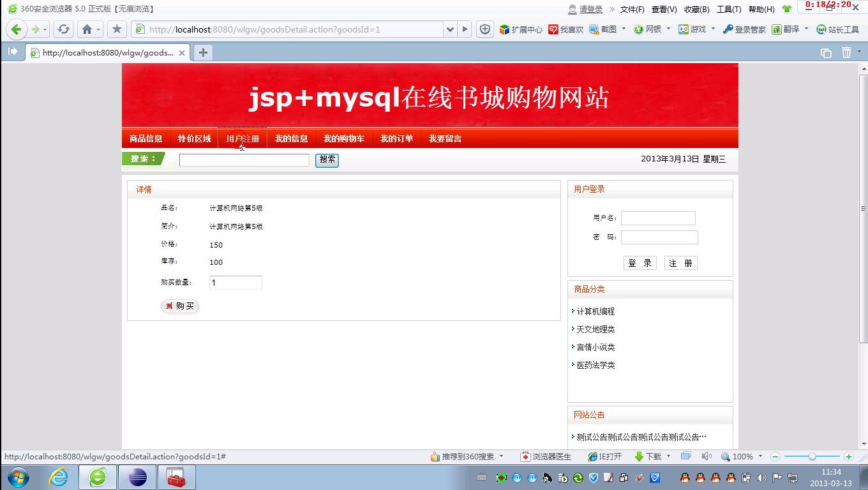868x490 pixels.
Task: Expand dropdown arrow next to 网银
Action: [x=668, y=29]
